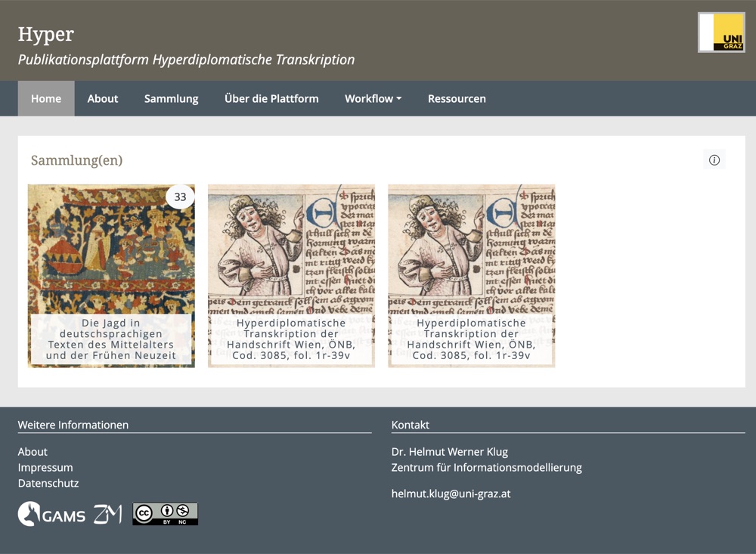Click the 33 count badge on Die Jagd card
Screen dimensions: 756x554
[180, 197]
